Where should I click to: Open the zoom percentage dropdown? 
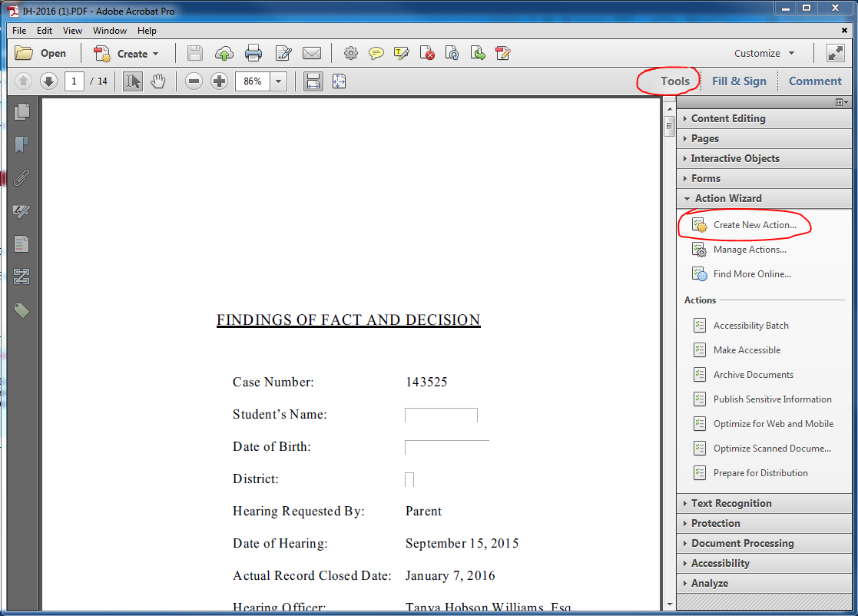[278, 81]
